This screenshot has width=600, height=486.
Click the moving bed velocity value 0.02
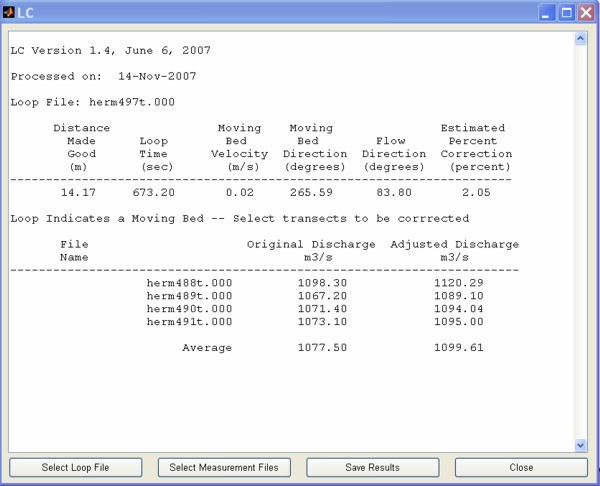pyautogui.click(x=240, y=192)
